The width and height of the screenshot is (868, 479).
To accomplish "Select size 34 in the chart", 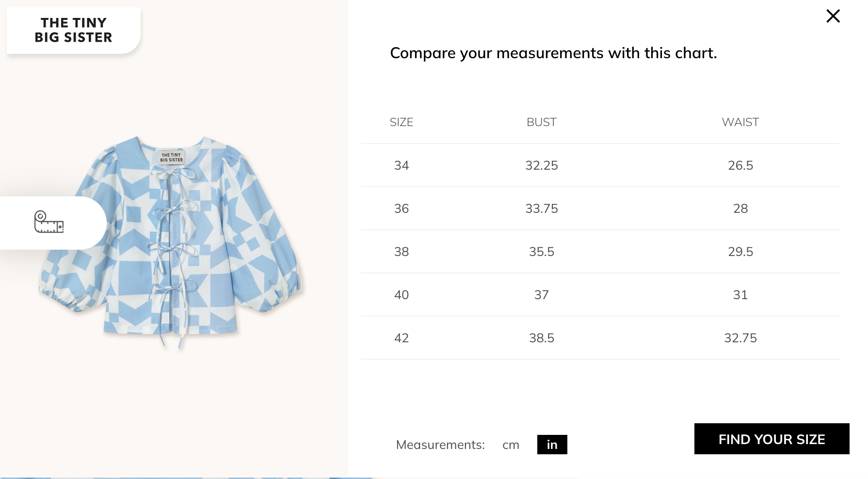I will coord(402,165).
